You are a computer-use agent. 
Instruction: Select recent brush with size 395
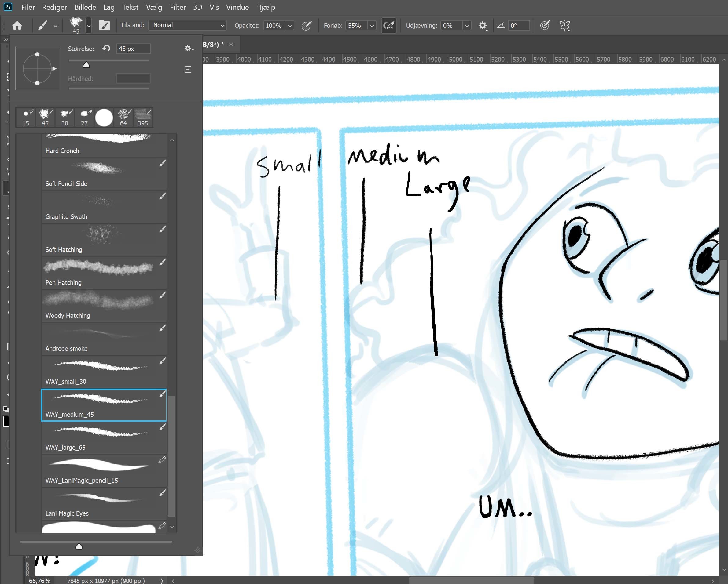coord(143,117)
